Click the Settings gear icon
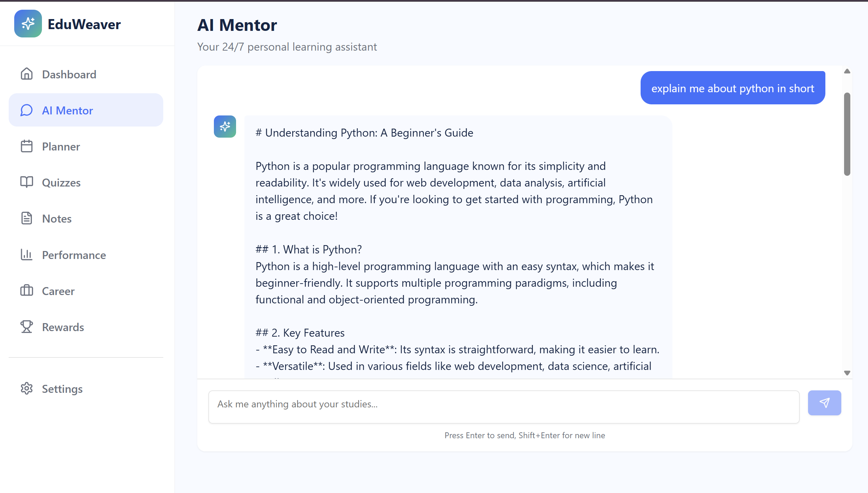 point(27,389)
